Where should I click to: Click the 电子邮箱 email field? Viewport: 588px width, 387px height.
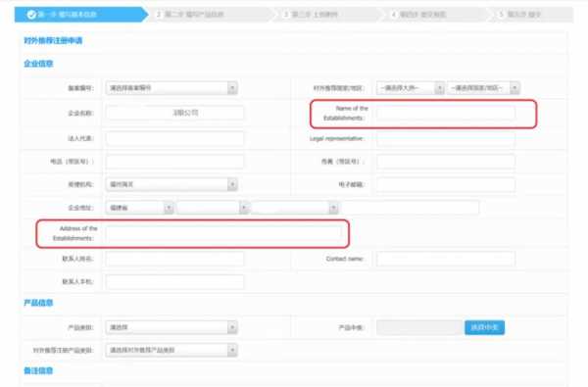pos(446,184)
